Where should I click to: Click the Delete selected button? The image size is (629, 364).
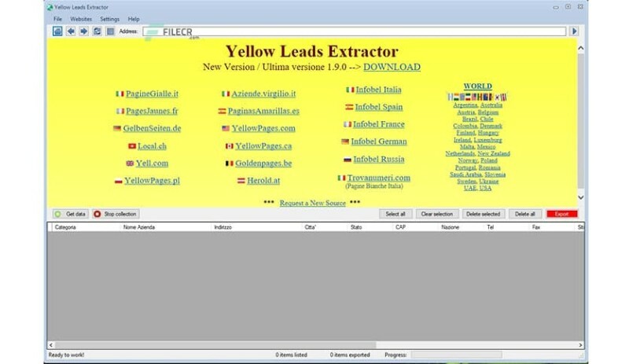(x=483, y=214)
